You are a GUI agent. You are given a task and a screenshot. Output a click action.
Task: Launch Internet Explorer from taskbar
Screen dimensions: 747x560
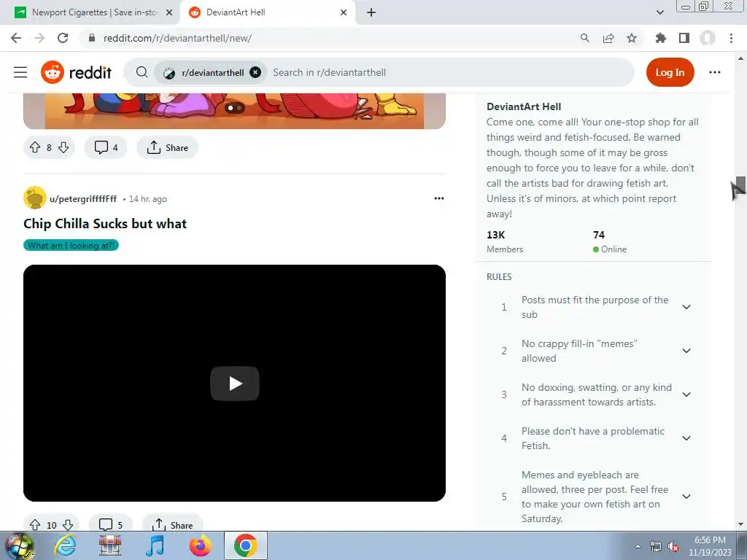pos(65,545)
